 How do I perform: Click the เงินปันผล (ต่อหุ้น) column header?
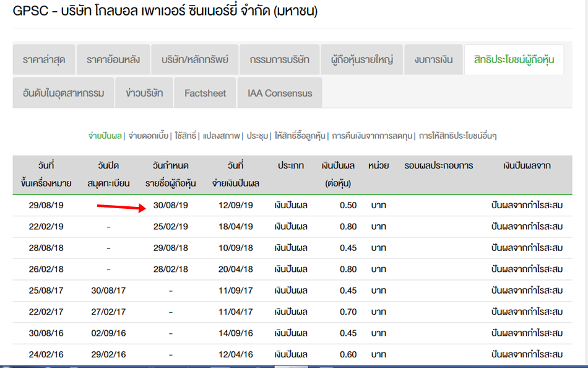(x=338, y=174)
